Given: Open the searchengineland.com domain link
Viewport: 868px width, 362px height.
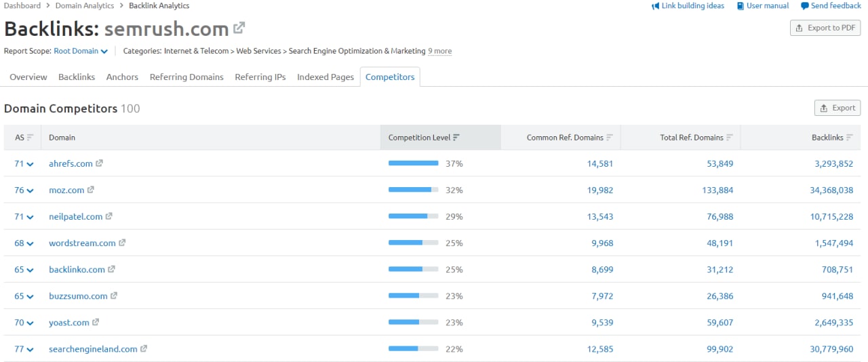Looking at the screenshot, I should pos(93,348).
